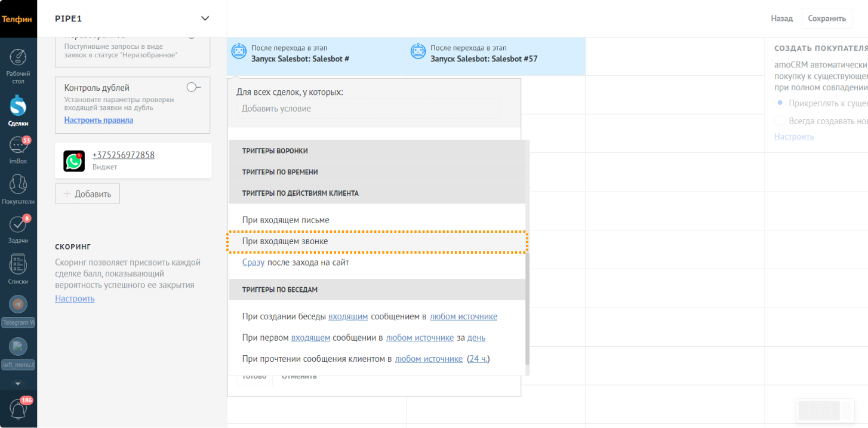Select the При входящем звонке trigger
This screenshot has width=868, height=428.
pos(285,241)
